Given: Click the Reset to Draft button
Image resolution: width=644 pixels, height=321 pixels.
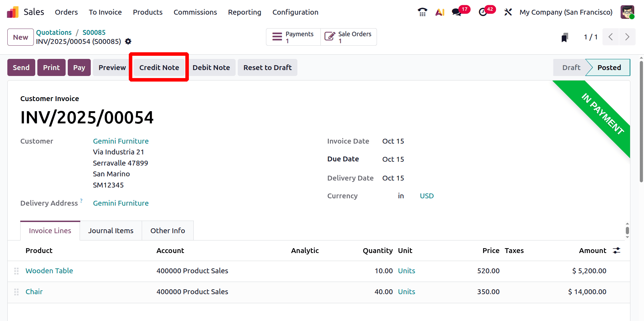Looking at the screenshot, I should pos(267,67).
